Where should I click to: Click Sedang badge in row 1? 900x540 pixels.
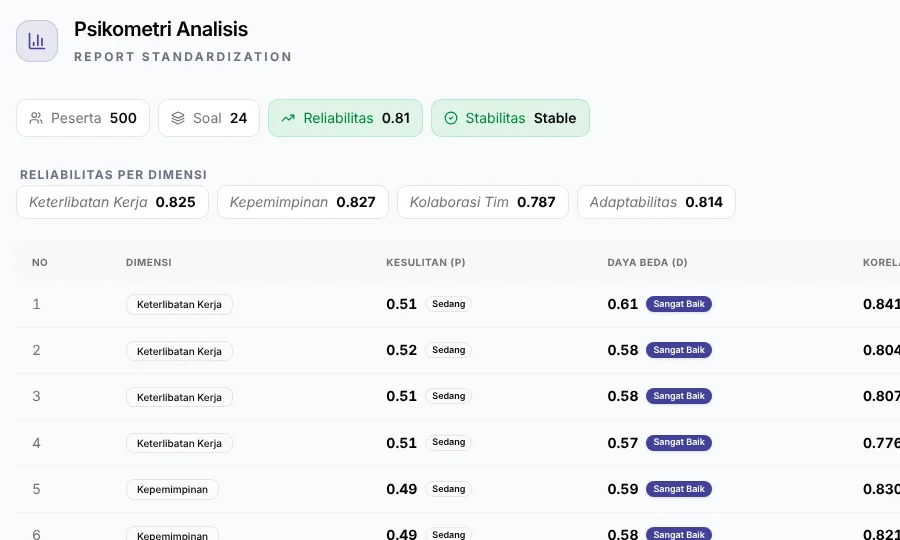click(448, 304)
